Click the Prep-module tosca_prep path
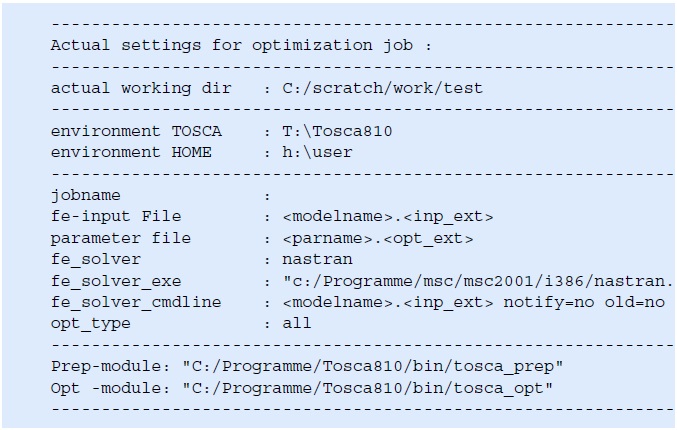The width and height of the screenshot is (677, 430). click(373, 367)
